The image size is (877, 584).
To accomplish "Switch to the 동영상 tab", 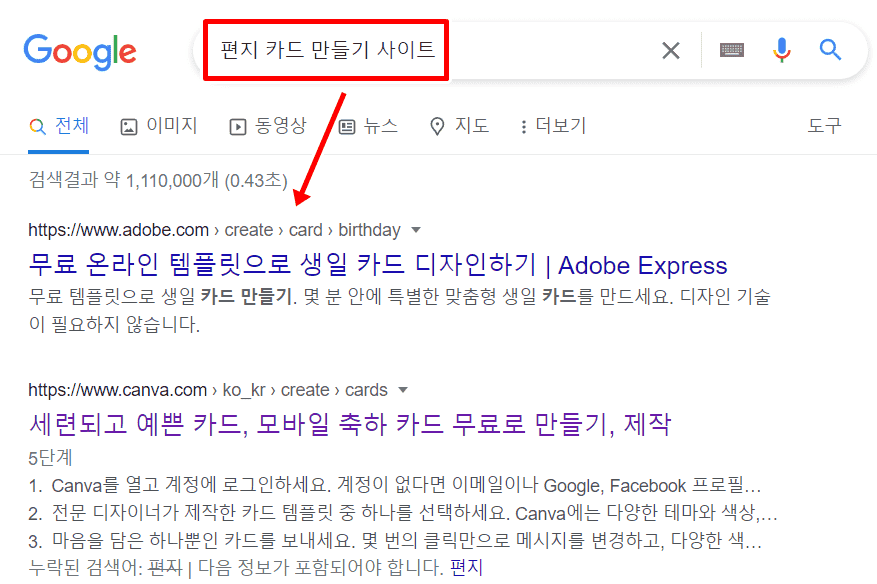I will point(268,126).
